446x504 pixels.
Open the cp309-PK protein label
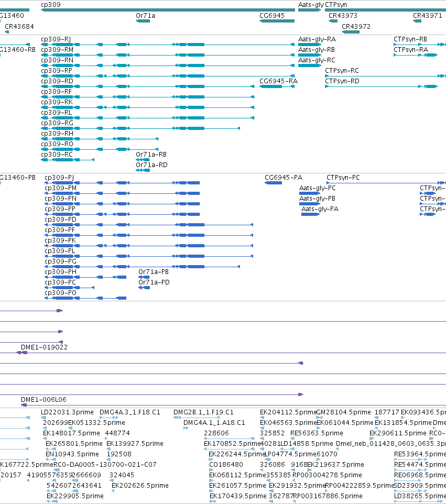tap(60, 240)
